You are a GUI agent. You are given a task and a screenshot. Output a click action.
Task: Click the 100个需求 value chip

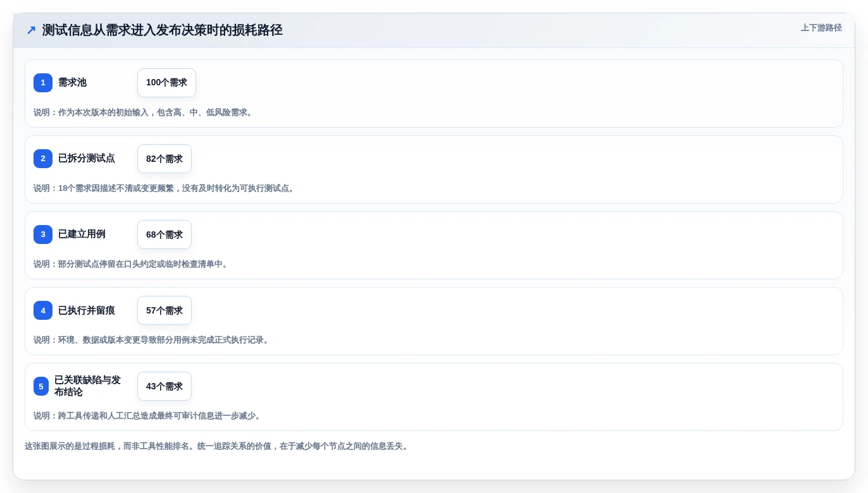click(x=166, y=83)
